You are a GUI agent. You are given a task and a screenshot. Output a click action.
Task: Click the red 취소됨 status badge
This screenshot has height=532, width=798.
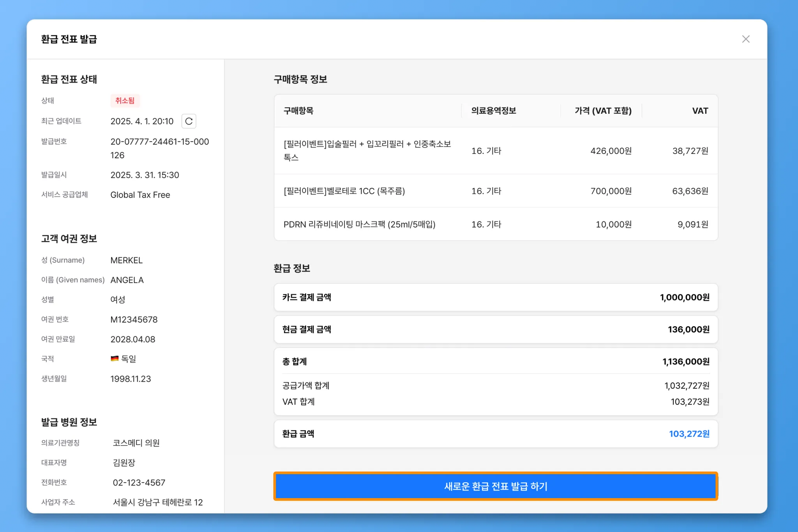[125, 101]
